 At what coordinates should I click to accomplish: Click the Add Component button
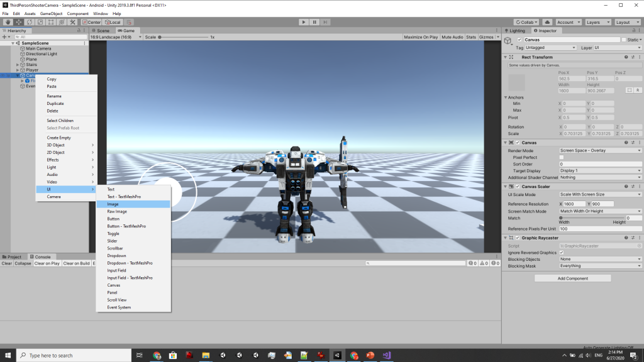[572, 278]
